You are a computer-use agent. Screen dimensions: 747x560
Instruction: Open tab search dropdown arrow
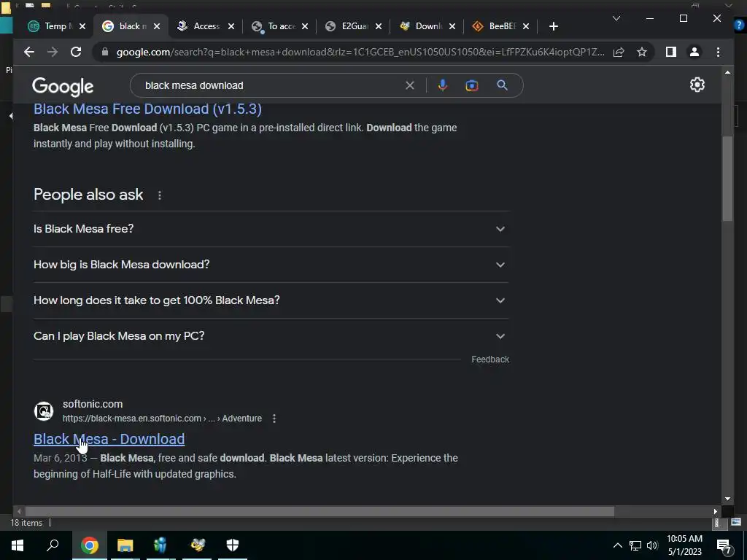click(x=616, y=18)
